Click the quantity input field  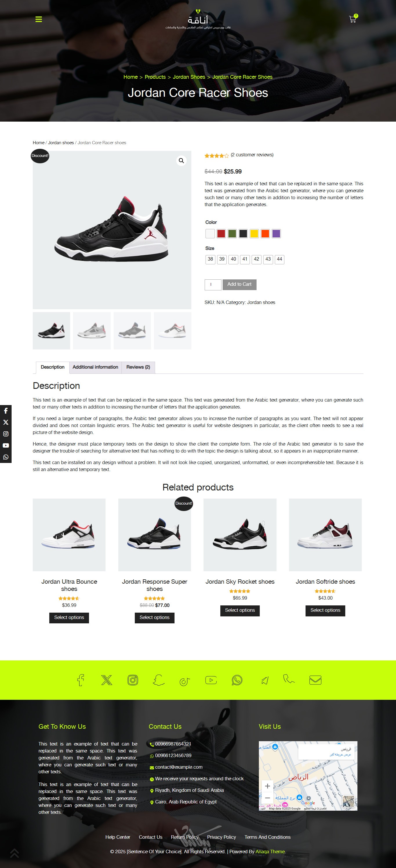tap(213, 284)
